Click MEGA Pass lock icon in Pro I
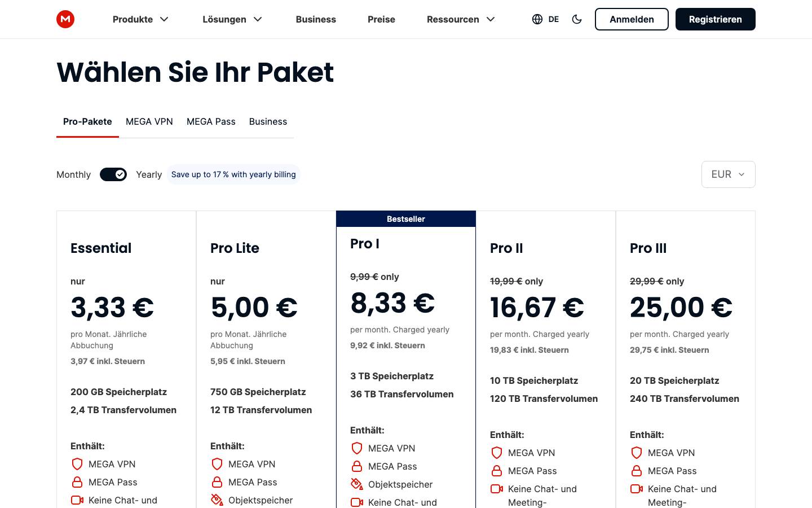 click(x=357, y=466)
